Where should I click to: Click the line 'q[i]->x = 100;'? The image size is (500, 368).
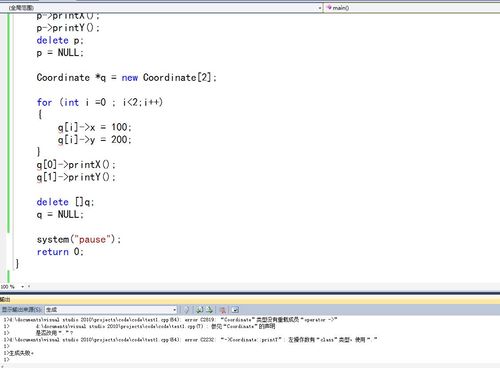point(95,127)
